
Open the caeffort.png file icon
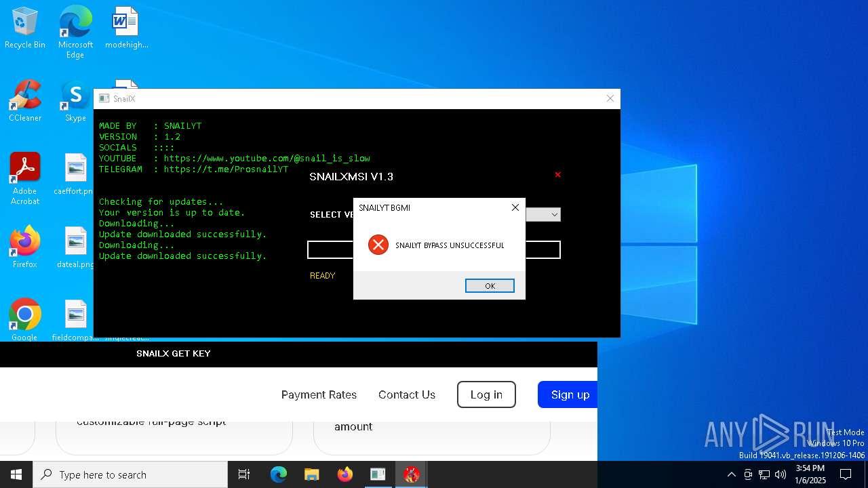75,174
